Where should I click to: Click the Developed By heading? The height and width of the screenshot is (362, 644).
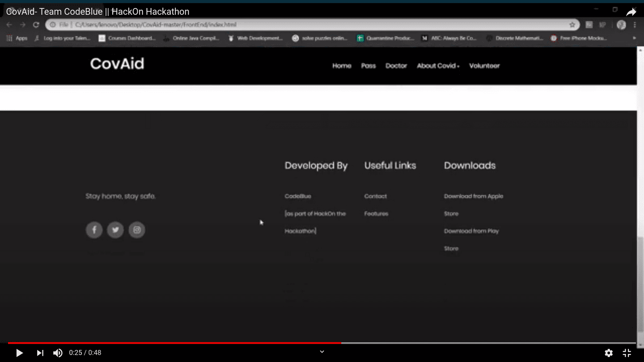tap(316, 165)
